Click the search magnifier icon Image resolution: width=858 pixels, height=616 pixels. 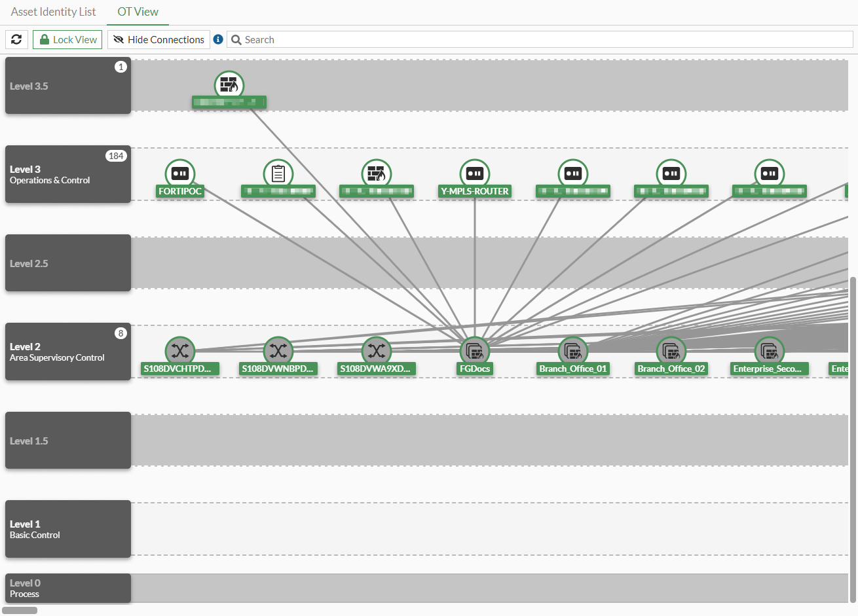[236, 39]
